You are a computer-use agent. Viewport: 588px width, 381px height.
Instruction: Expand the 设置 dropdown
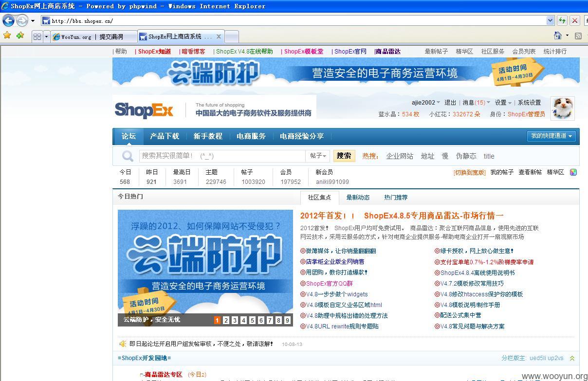pos(503,103)
